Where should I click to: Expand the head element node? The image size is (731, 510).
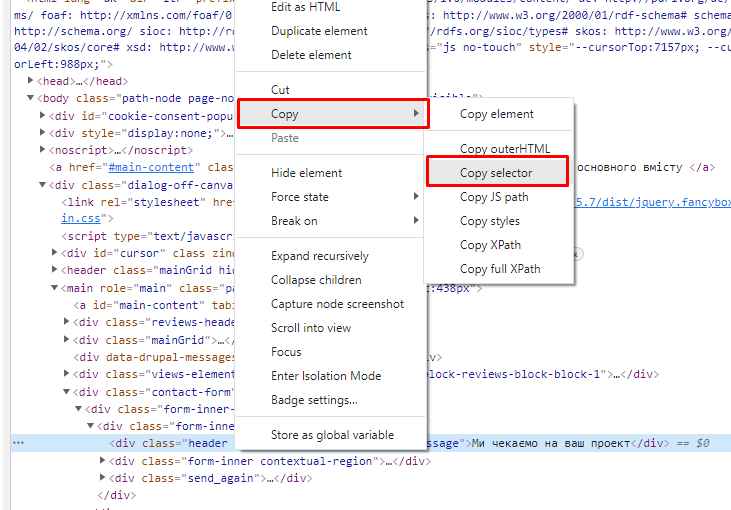[31, 82]
